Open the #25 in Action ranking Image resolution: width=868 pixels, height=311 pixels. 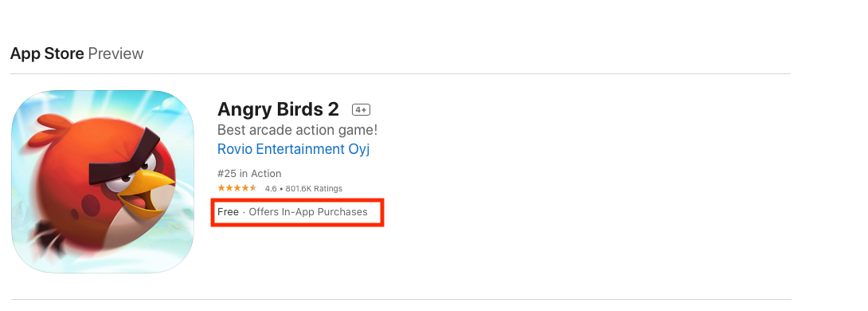[x=249, y=174]
